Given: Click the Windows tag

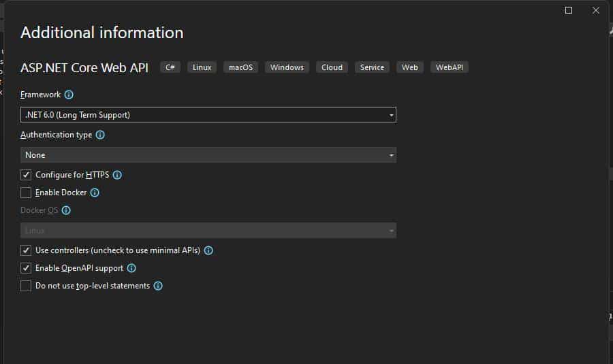Looking at the screenshot, I should click(287, 67).
